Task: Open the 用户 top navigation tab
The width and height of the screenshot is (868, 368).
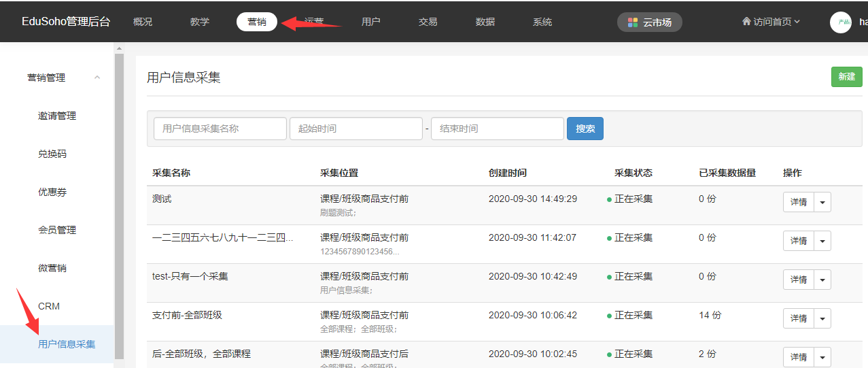Action: (x=371, y=22)
